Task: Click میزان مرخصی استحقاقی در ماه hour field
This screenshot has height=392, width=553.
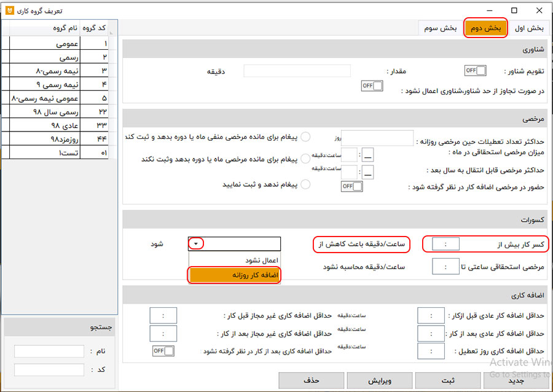Action: click(349, 155)
